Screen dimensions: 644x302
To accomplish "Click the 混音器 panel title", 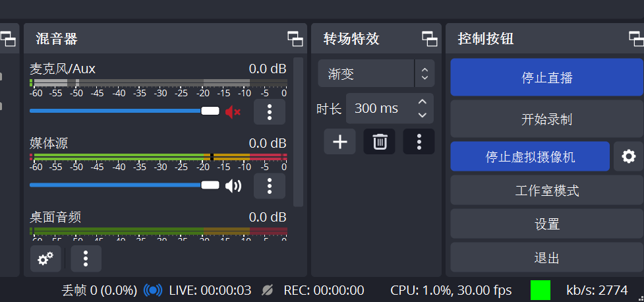I will [57, 39].
